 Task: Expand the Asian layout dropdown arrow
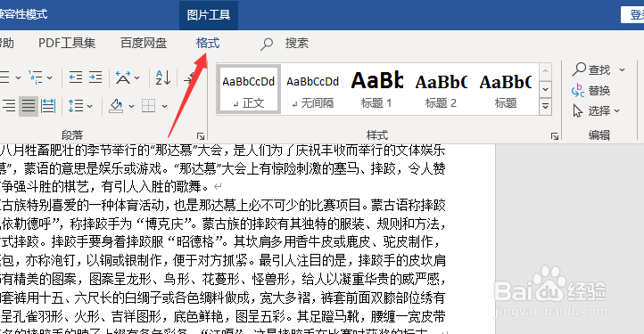(x=137, y=77)
